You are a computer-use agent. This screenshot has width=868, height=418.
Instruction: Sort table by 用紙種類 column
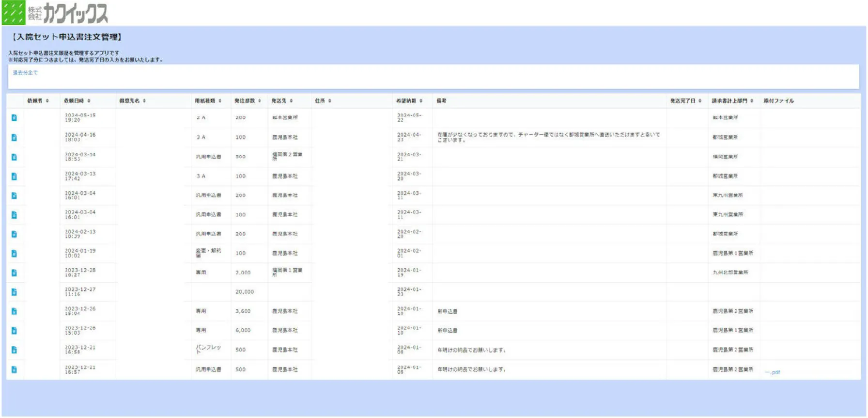220,101
